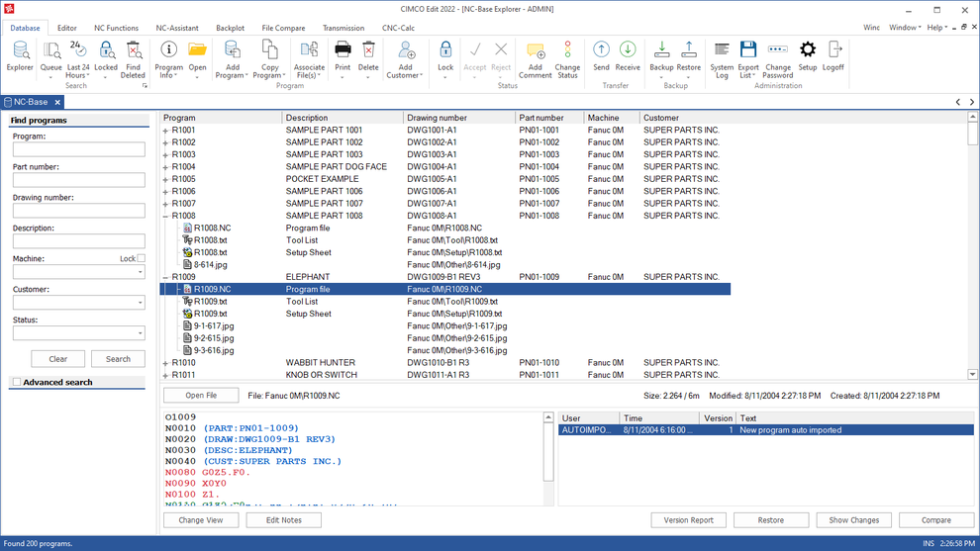The width and height of the screenshot is (980, 551).
Task: Switch to the Editor tab
Action: (x=67, y=28)
